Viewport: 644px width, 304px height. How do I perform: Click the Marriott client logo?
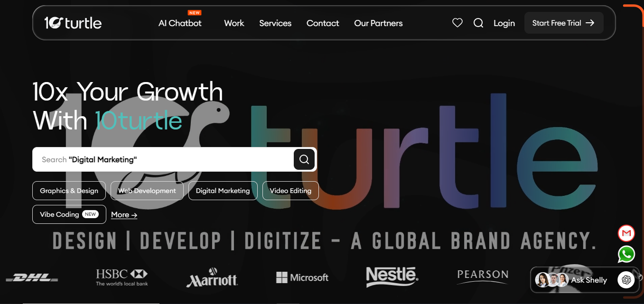tap(212, 278)
